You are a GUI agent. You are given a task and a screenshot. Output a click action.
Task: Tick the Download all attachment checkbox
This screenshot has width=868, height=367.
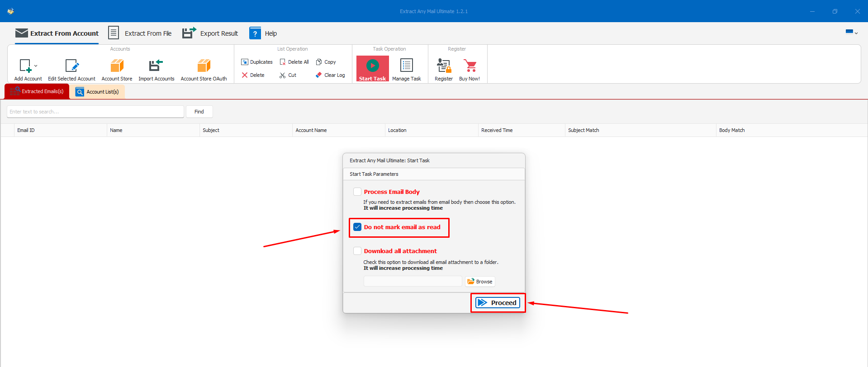pyautogui.click(x=357, y=251)
